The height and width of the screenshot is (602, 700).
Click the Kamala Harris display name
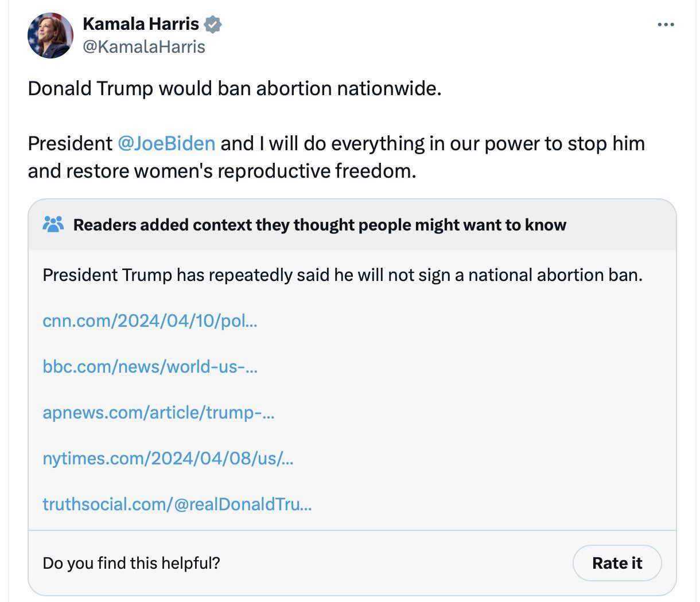(x=141, y=24)
